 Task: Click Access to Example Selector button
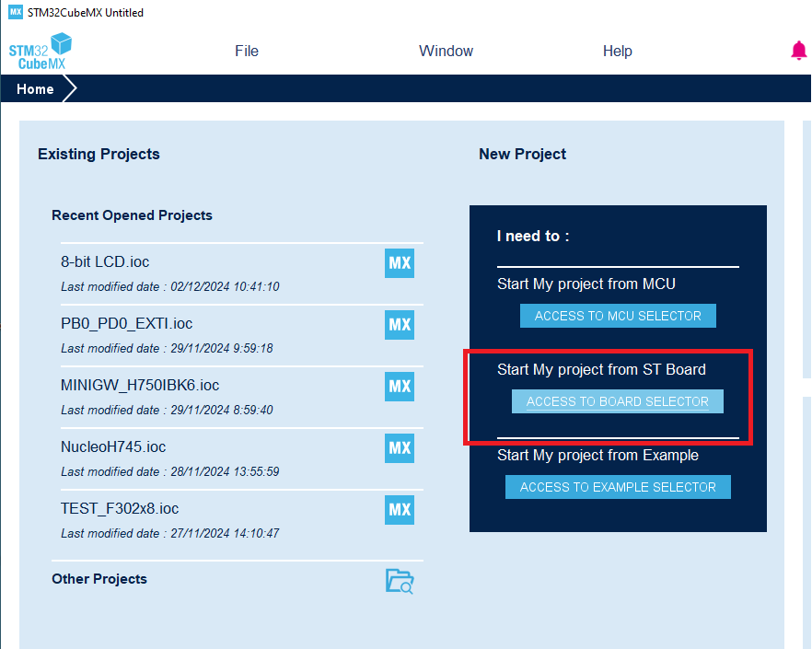point(618,487)
